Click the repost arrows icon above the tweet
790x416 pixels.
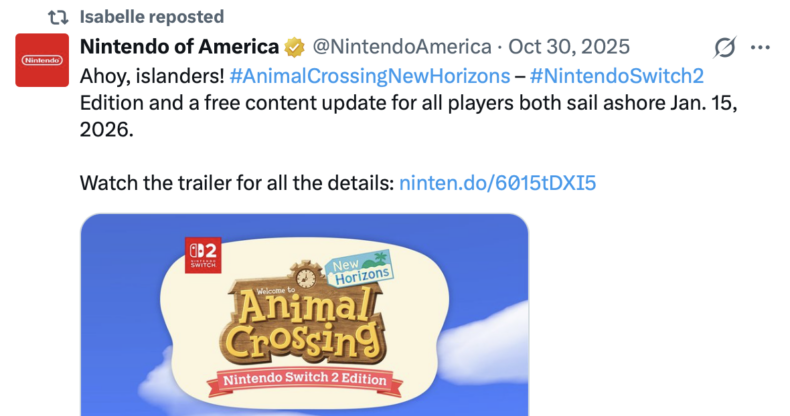[x=58, y=17]
